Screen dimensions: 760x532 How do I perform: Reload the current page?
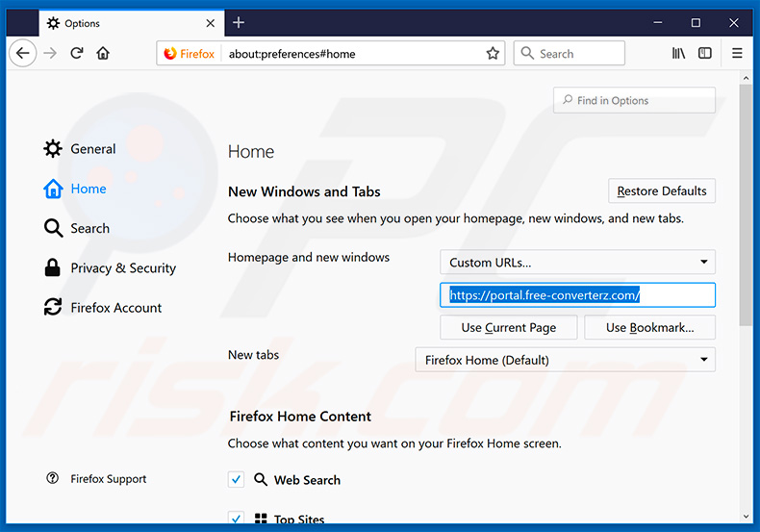(x=77, y=53)
